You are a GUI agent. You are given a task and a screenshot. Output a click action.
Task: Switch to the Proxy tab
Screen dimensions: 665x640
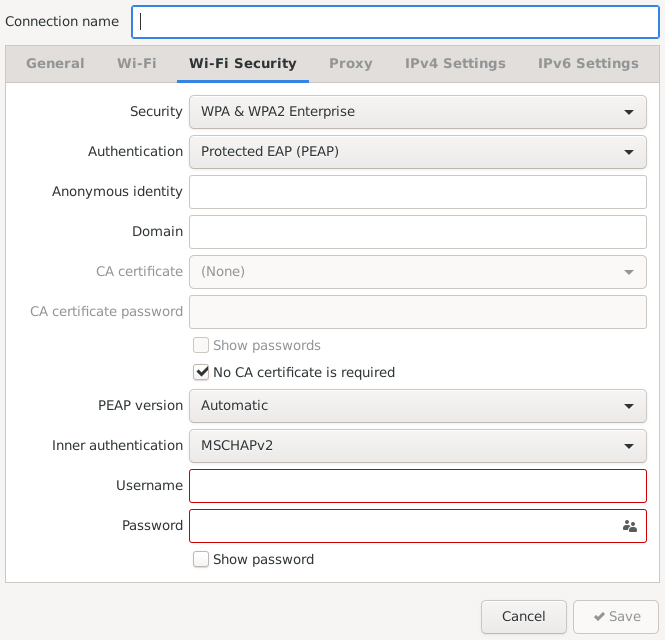(x=351, y=64)
